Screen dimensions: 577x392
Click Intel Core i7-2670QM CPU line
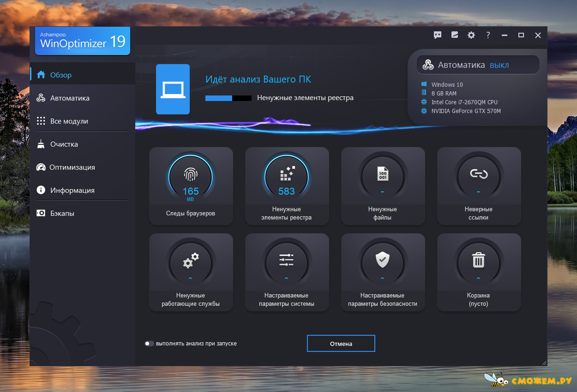pos(459,102)
